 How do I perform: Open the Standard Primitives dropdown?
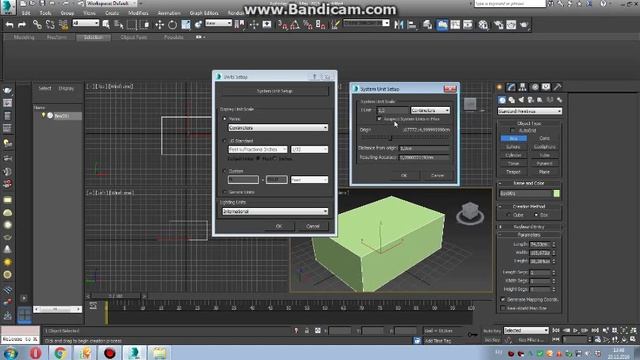pos(530,111)
